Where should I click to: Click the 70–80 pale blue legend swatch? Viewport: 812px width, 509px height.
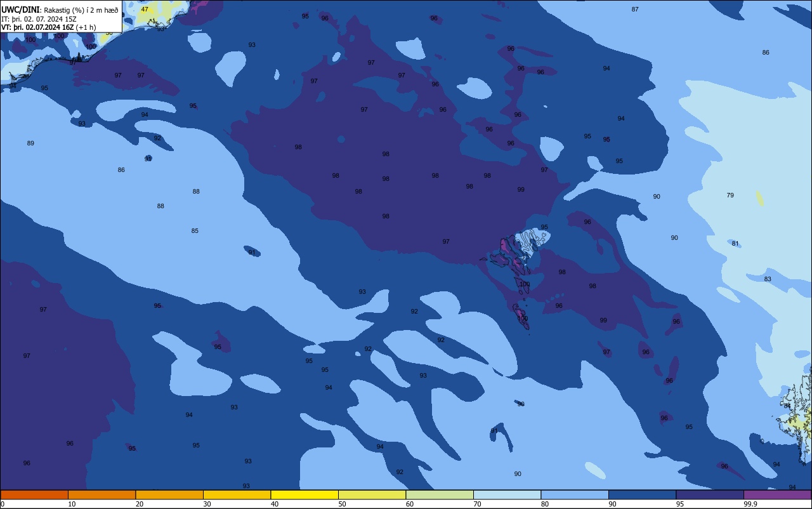coord(507,494)
